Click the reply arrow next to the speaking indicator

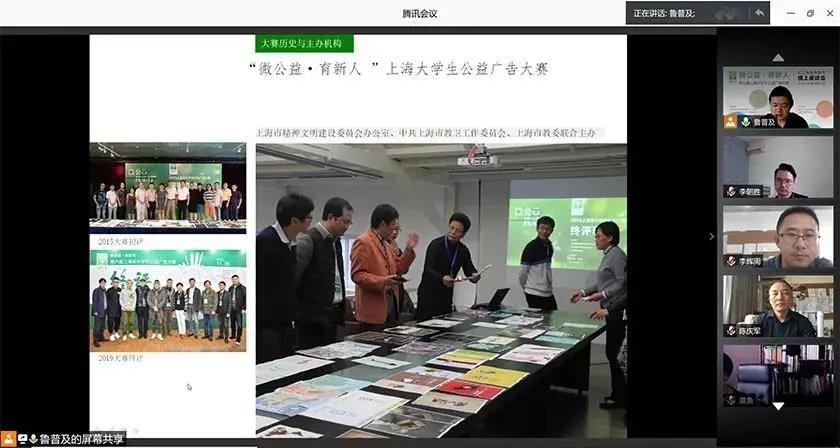point(759,13)
